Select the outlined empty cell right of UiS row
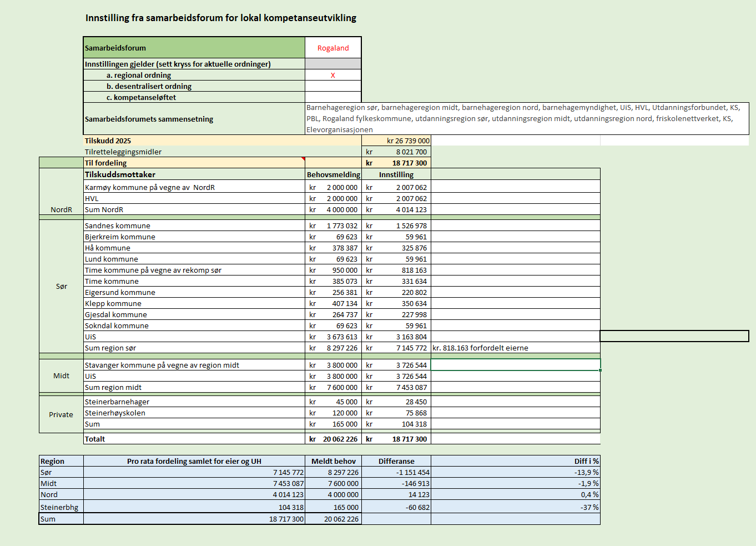The width and height of the screenshot is (756, 546). click(x=674, y=336)
